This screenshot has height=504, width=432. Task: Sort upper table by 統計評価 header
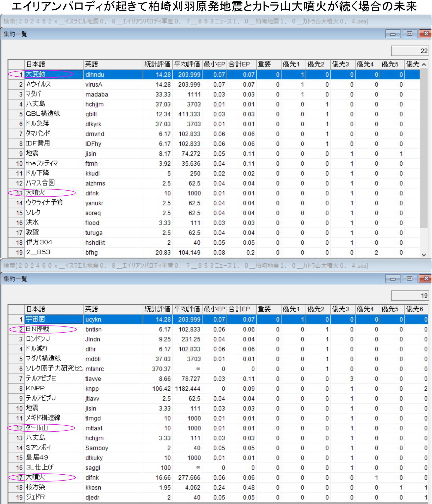[x=158, y=65]
